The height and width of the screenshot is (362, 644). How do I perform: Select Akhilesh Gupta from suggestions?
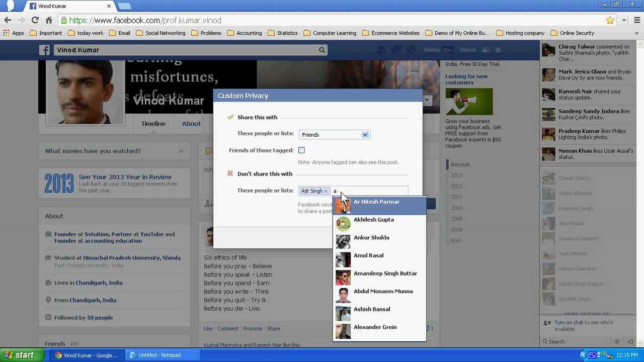pyautogui.click(x=379, y=224)
